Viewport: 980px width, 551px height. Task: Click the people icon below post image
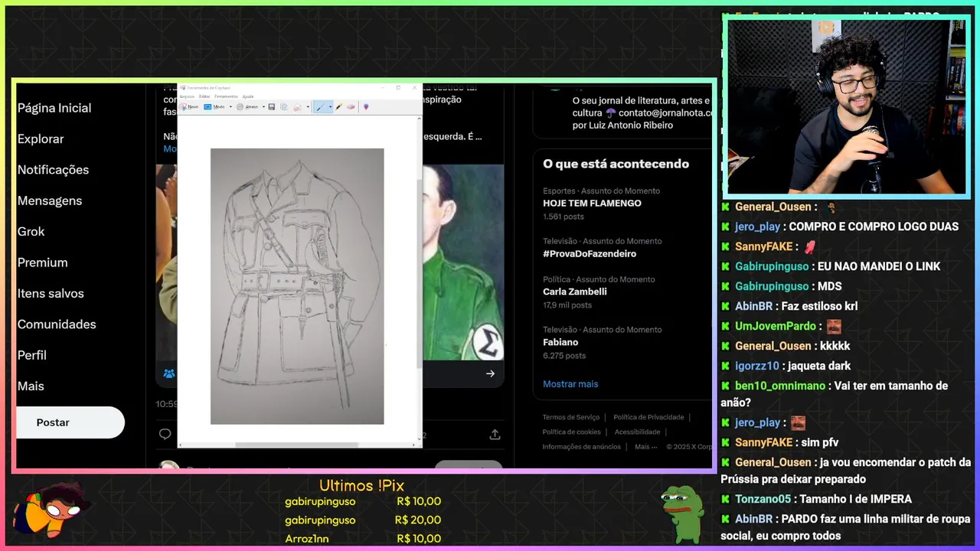169,373
